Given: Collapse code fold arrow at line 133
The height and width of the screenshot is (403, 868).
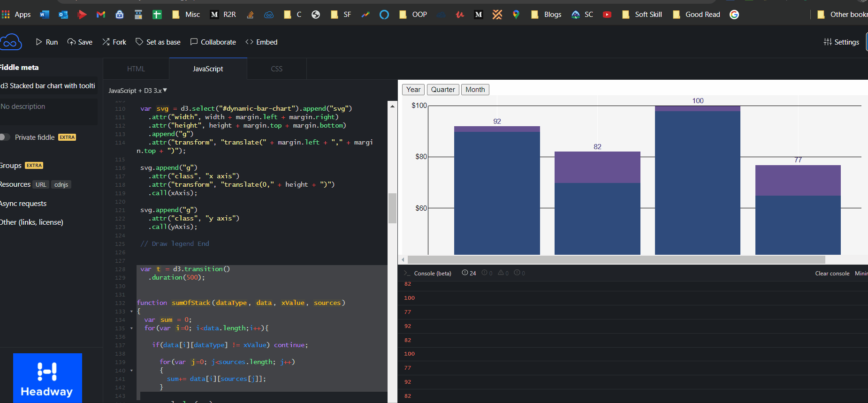Looking at the screenshot, I should 131,312.
